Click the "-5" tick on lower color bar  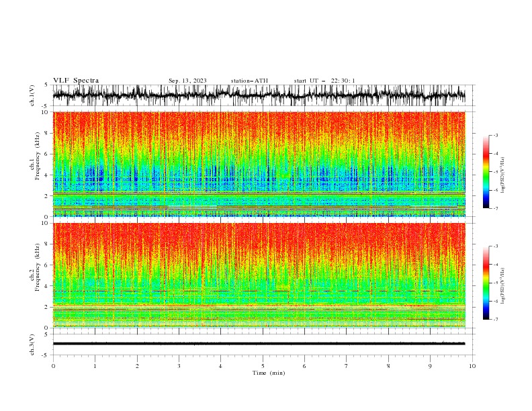tap(496, 283)
